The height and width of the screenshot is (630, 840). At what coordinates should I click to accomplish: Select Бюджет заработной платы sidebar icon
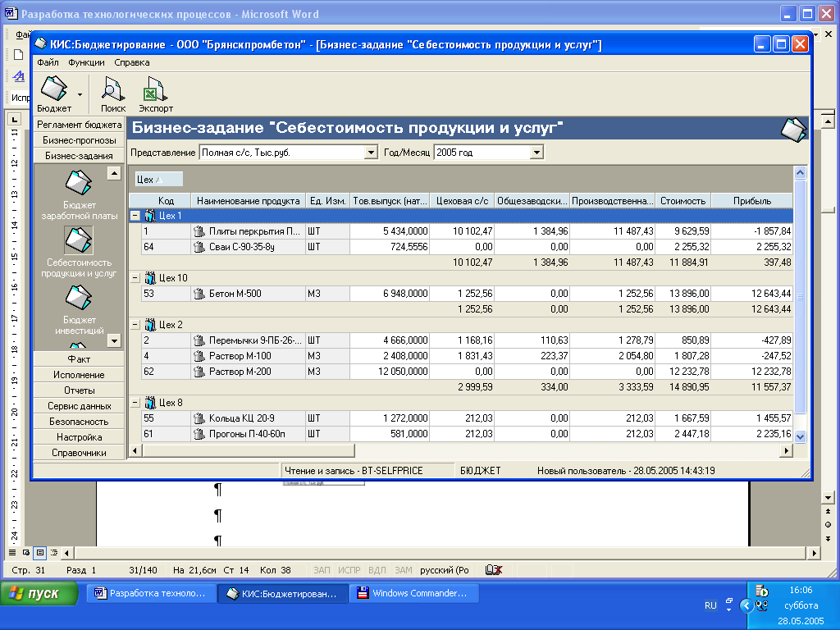[x=79, y=183]
